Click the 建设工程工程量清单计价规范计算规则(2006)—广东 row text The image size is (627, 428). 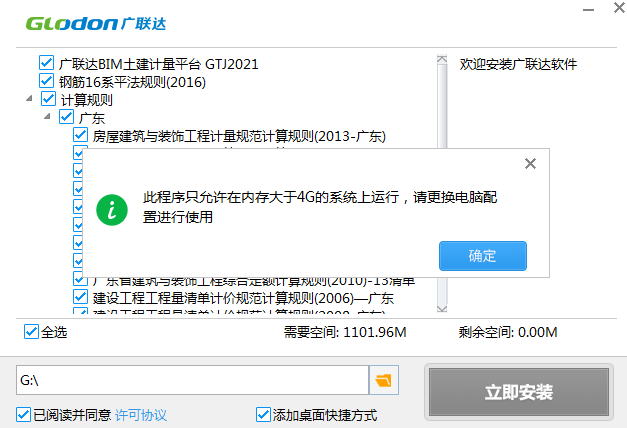243,298
